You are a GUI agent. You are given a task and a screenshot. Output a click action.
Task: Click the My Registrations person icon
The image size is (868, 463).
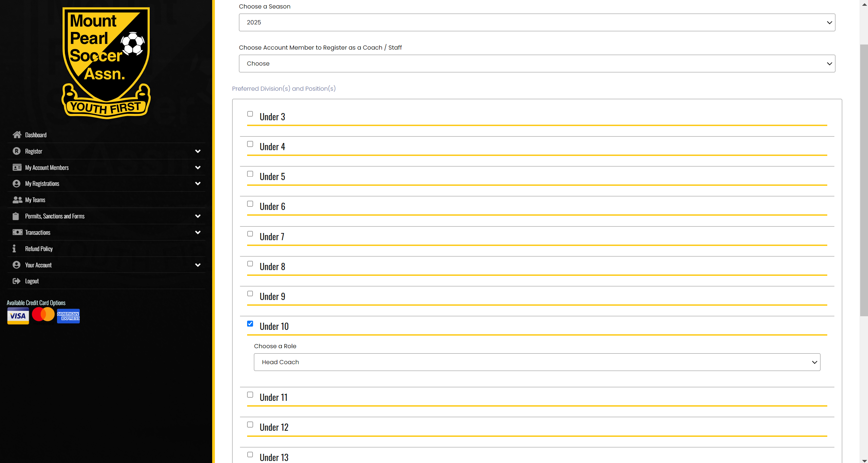click(x=17, y=184)
